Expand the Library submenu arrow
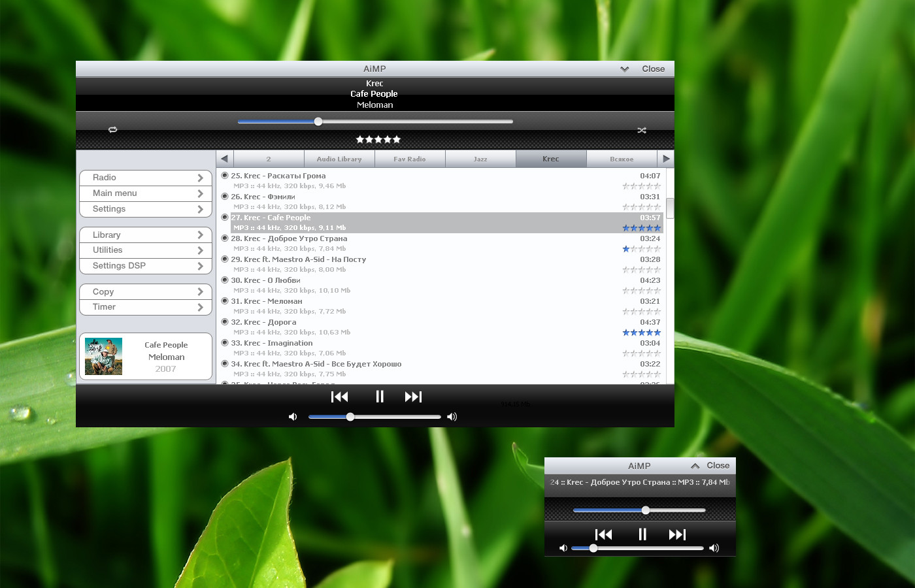 pos(201,235)
